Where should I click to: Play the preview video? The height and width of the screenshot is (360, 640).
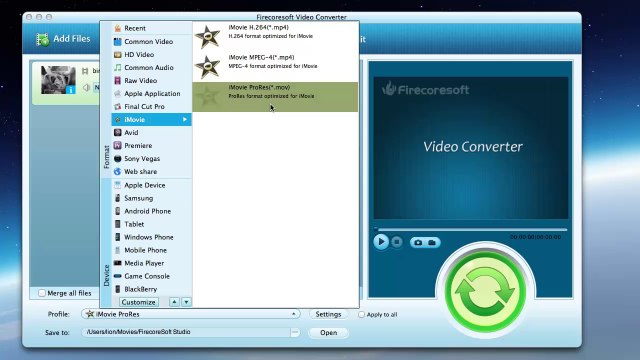[381, 242]
